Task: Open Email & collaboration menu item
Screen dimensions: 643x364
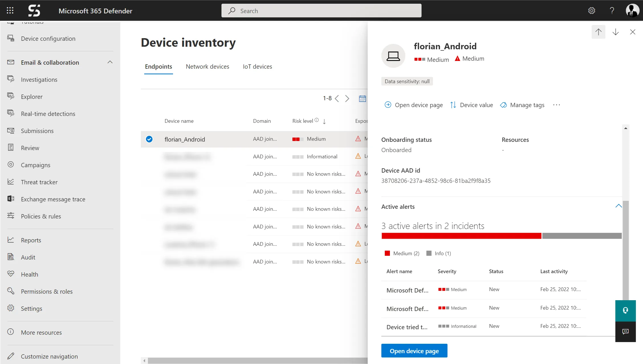Action: coord(50,62)
